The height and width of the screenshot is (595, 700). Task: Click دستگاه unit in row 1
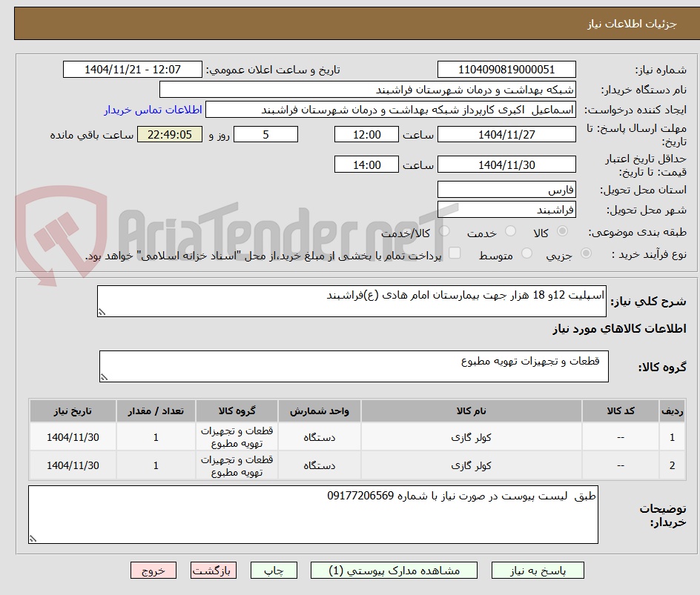319,438
